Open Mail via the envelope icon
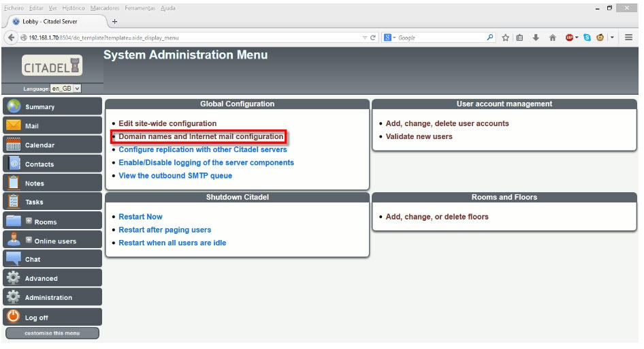 coord(14,125)
